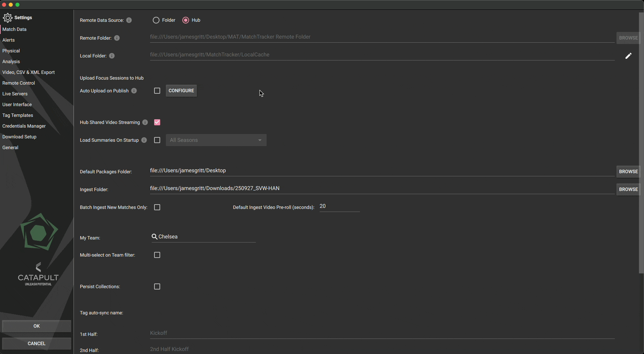
Task: Click the vertical scrollbar on the right
Action: pyautogui.click(x=641, y=143)
